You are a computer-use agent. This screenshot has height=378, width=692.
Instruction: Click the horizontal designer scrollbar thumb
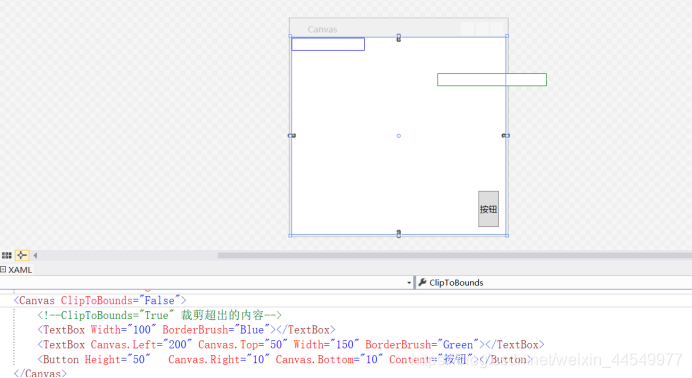click(455, 255)
